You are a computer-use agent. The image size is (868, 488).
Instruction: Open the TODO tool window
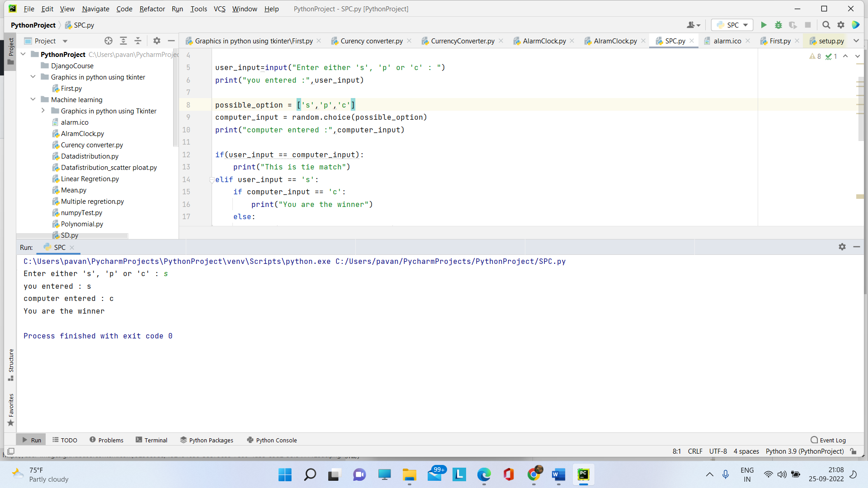pos(65,440)
